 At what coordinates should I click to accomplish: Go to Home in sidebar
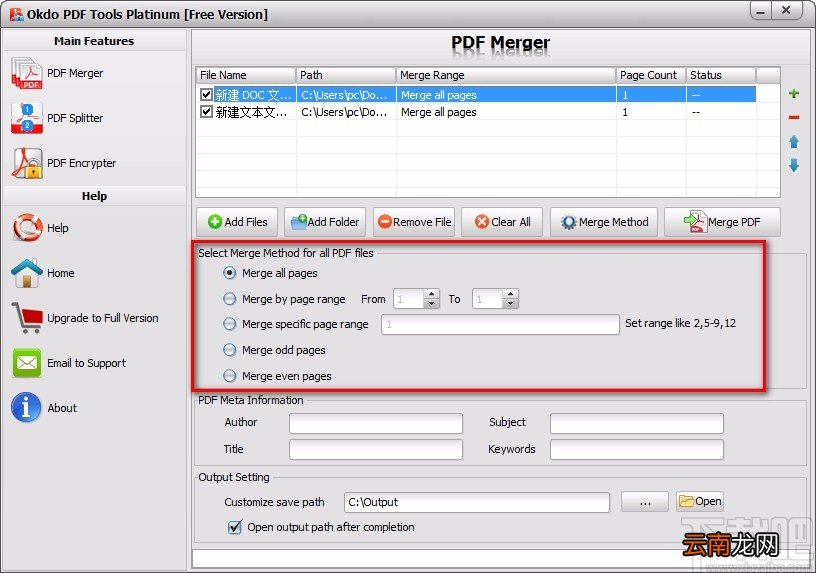pos(43,273)
